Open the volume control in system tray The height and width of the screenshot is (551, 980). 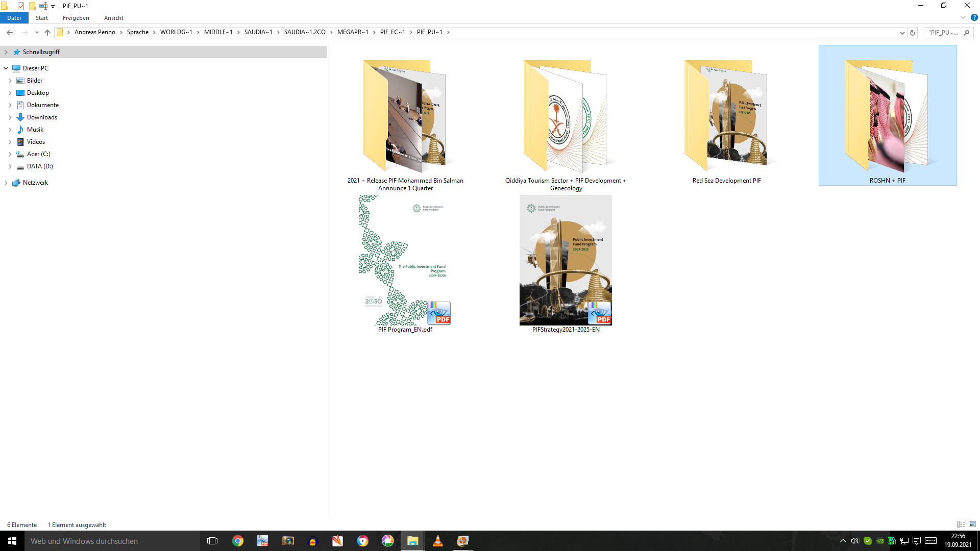[x=855, y=541]
